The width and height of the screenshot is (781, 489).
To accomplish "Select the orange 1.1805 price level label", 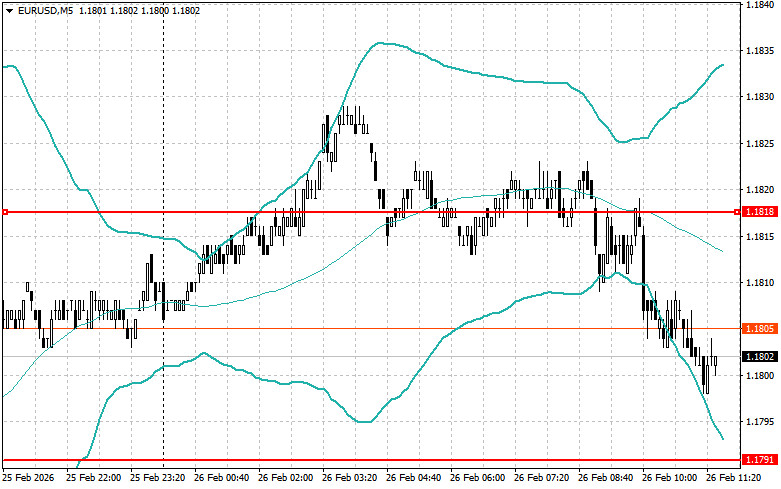I will tap(760, 329).
